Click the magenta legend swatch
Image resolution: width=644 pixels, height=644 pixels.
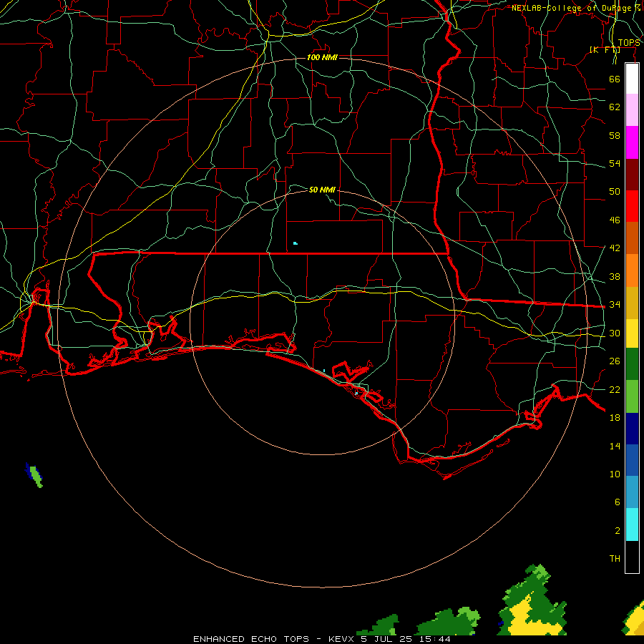tap(632, 142)
